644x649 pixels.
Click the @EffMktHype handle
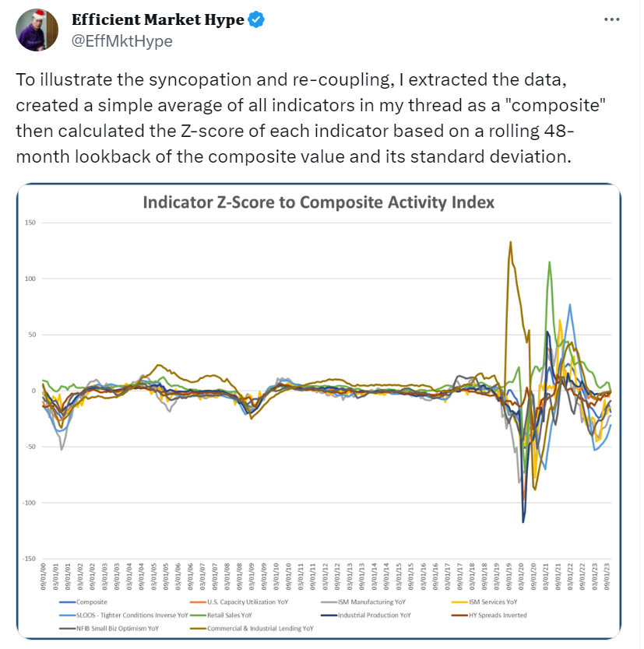pyautogui.click(x=121, y=41)
